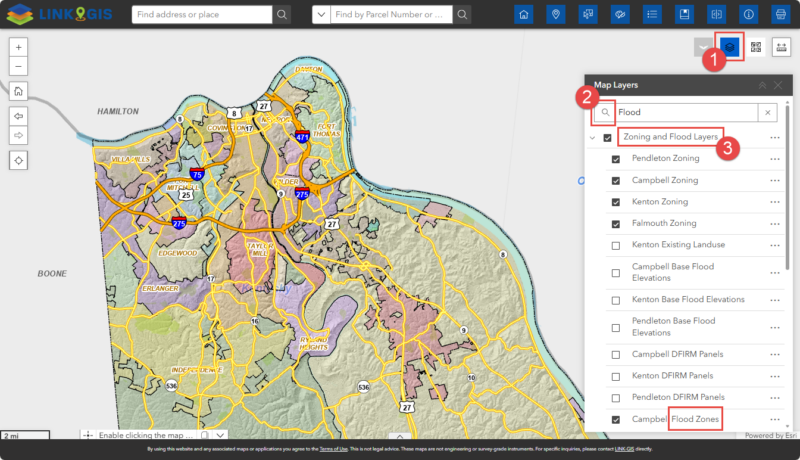The width and height of the screenshot is (800, 460).
Task: Collapse the Map Layers panel header
Action: 763,85
